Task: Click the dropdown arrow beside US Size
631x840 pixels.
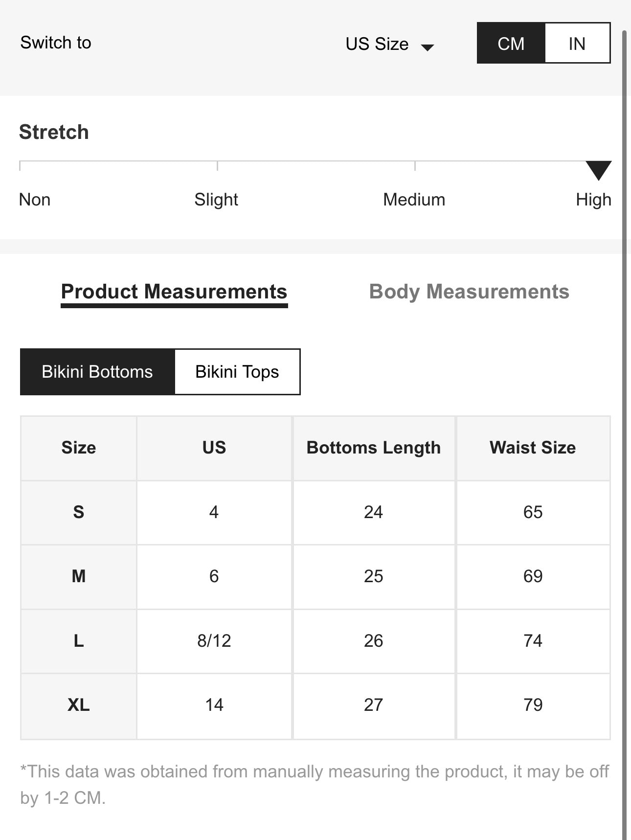Action: tap(428, 47)
